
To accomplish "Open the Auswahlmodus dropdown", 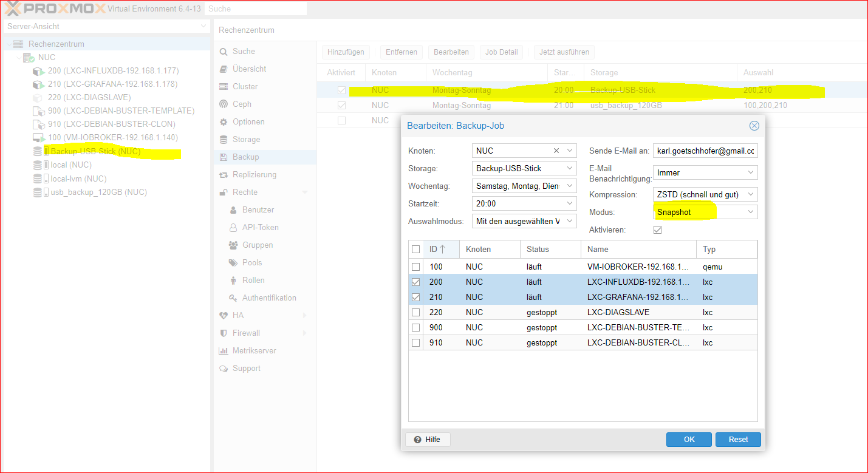I will coord(570,221).
